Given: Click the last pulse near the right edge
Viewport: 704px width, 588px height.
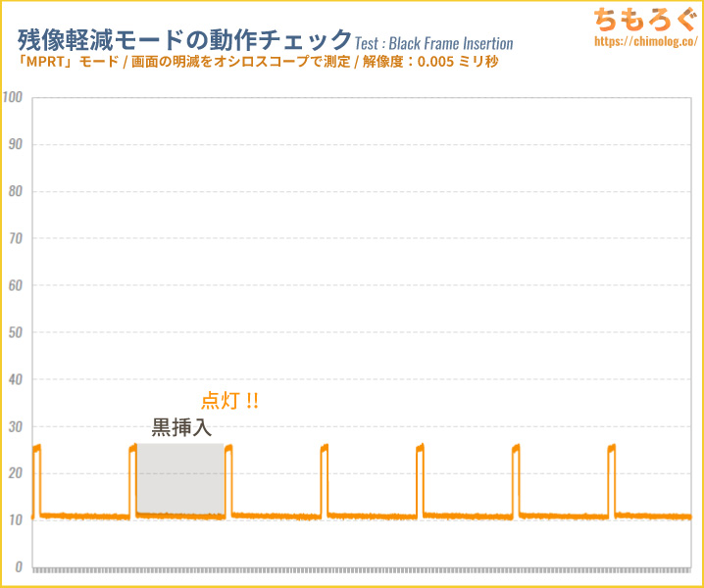Looking at the screenshot, I should point(612,480).
